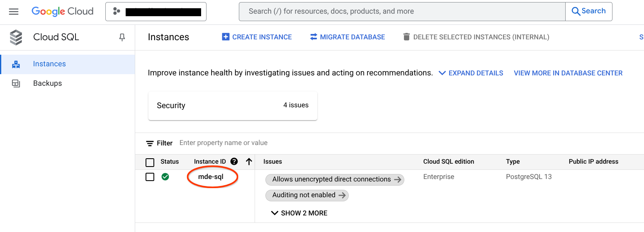Open the Security 4 issues card
This screenshot has height=232, width=644.
233,106
